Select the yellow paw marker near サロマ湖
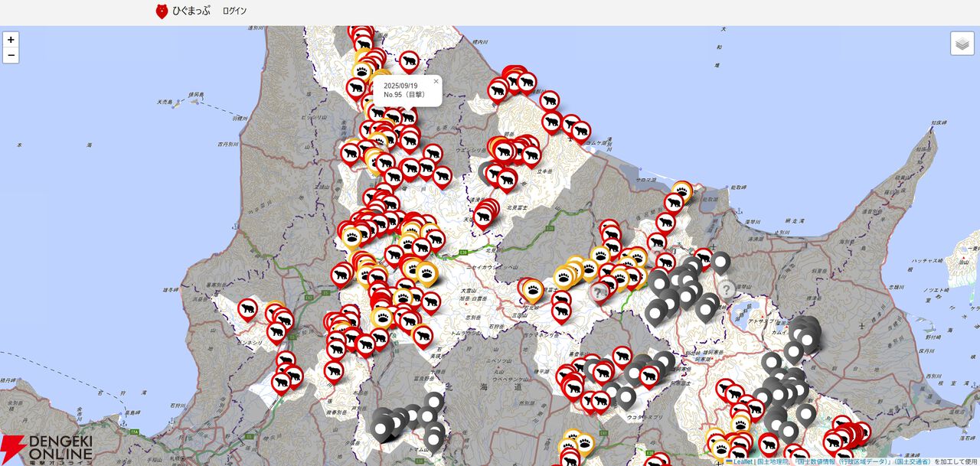The height and width of the screenshot is (466, 980). tap(682, 191)
